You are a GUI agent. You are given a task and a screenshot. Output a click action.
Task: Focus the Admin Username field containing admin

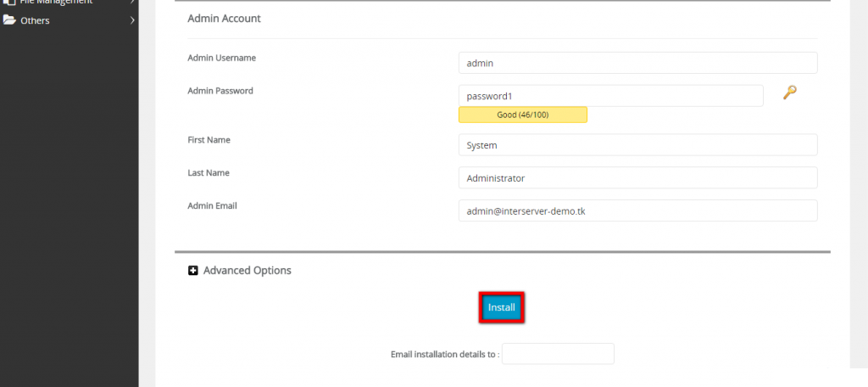pyautogui.click(x=637, y=63)
